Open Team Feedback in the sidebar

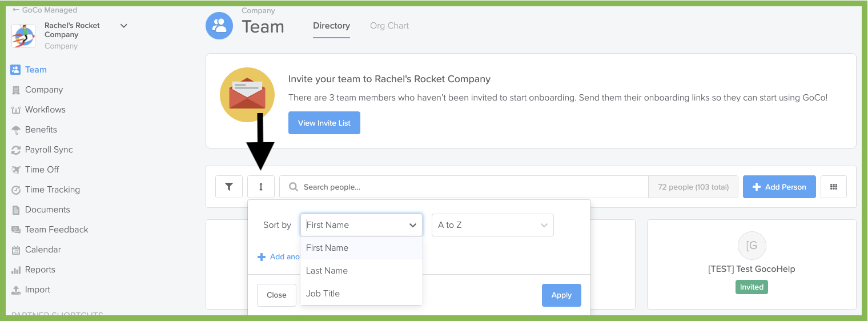57,230
